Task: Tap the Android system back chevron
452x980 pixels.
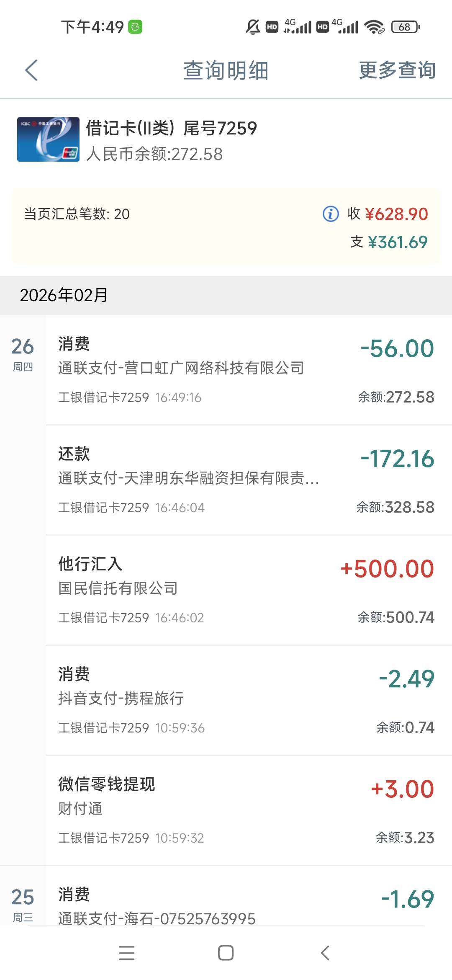Action: 325,953
